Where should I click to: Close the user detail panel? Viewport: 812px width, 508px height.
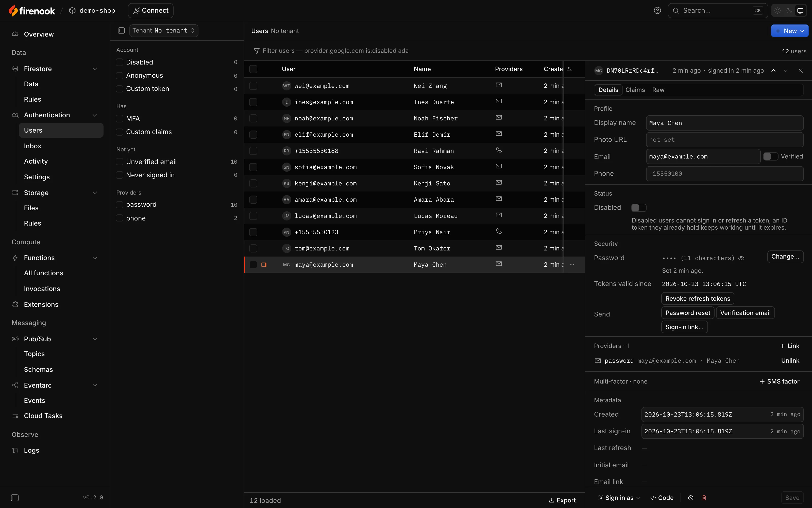[801, 71]
